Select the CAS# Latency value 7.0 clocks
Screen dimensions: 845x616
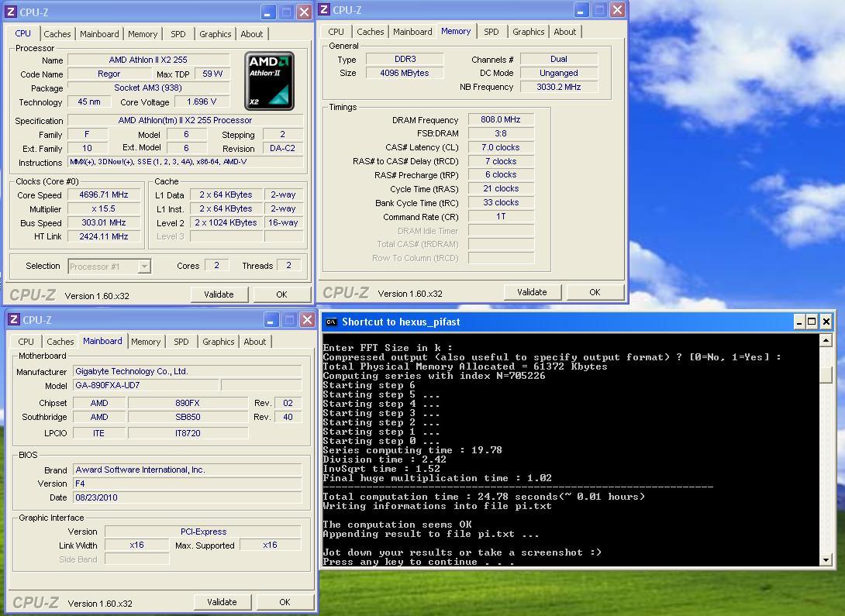(x=501, y=147)
